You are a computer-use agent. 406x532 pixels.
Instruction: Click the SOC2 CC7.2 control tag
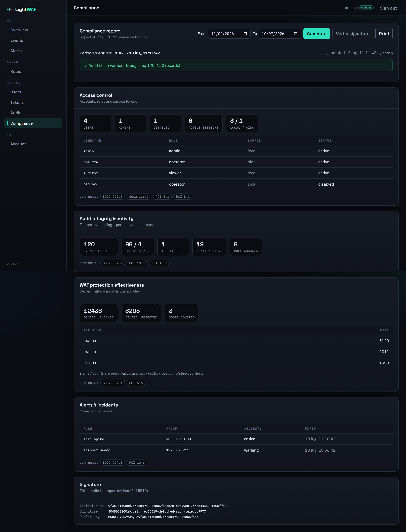pyautogui.click(x=112, y=263)
